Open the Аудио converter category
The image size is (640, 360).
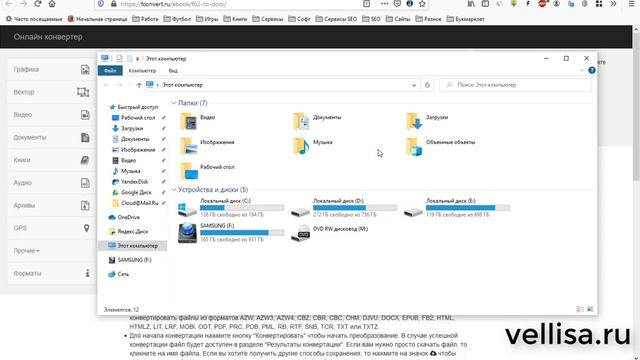pyautogui.click(x=52, y=183)
